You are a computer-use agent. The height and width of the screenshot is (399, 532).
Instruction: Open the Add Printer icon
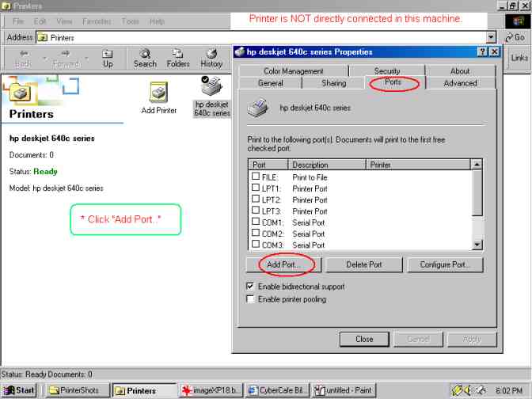158,92
